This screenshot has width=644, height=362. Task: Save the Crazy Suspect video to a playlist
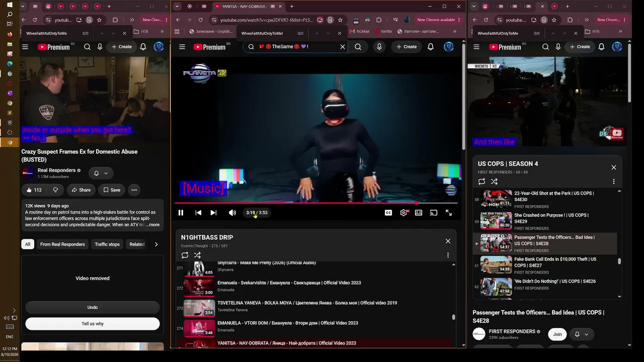pyautogui.click(x=112, y=190)
